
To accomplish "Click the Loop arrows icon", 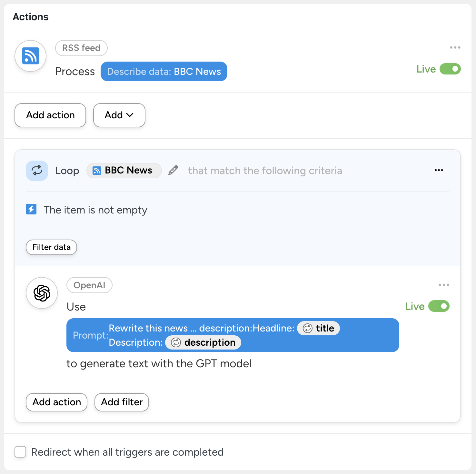I will 37,171.
